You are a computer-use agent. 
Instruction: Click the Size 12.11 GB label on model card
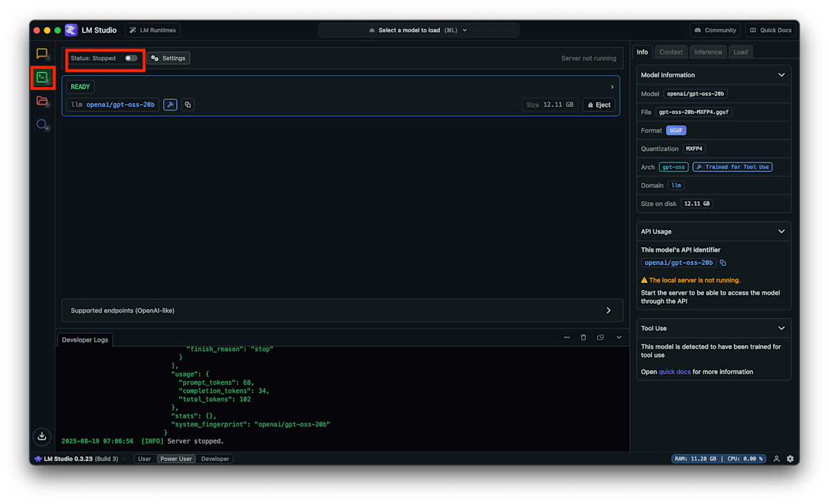tap(550, 105)
